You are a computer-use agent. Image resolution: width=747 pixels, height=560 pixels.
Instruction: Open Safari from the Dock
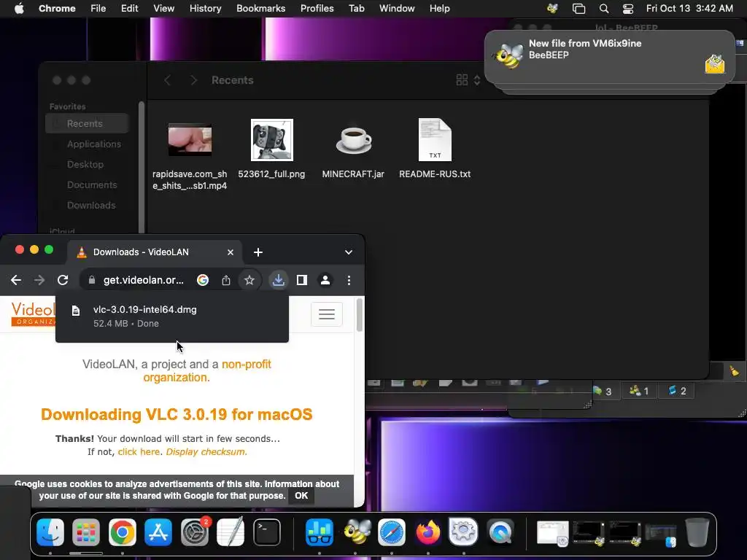click(392, 532)
